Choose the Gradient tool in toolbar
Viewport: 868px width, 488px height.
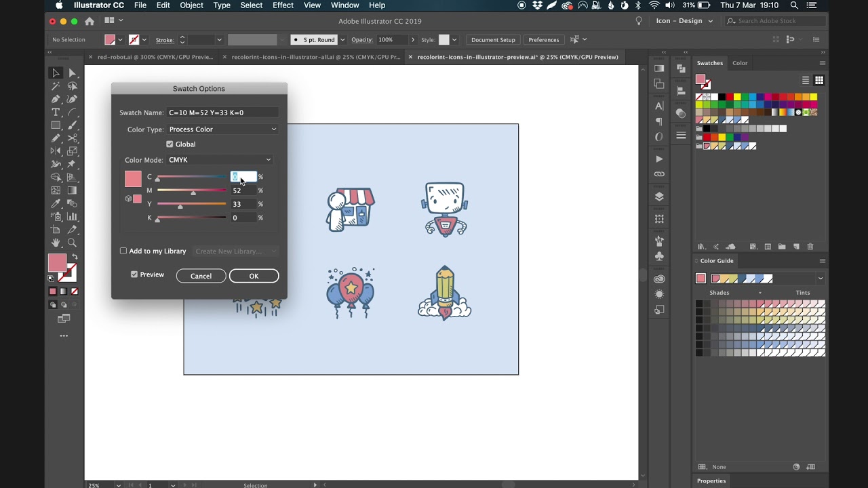pos(72,190)
